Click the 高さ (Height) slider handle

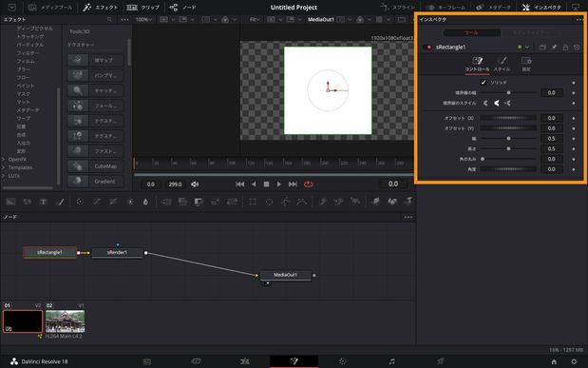(x=508, y=148)
